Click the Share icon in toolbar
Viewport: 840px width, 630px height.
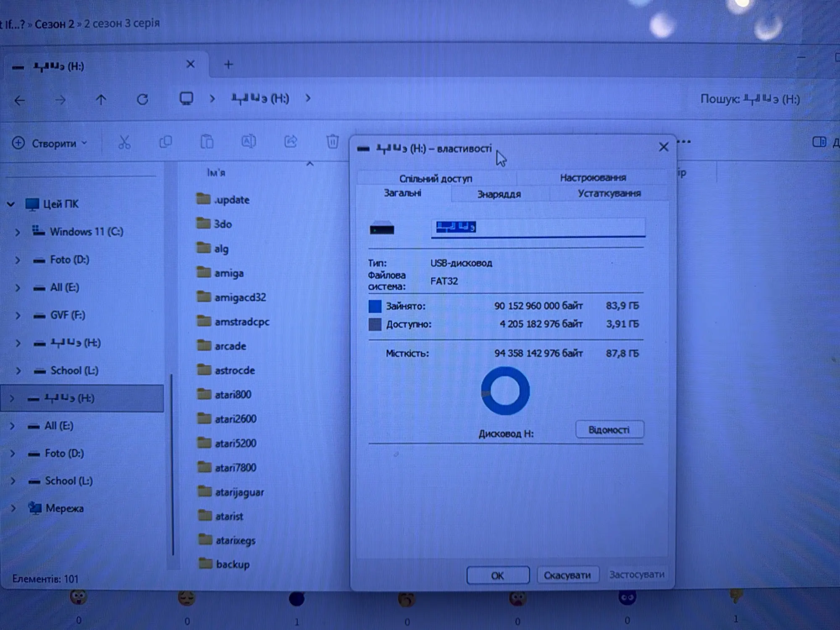(291, 142)
